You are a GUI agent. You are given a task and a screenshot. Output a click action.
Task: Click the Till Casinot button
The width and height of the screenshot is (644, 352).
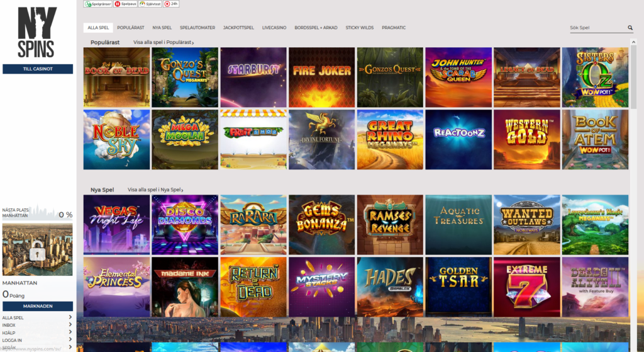click(x=38, y=69)
